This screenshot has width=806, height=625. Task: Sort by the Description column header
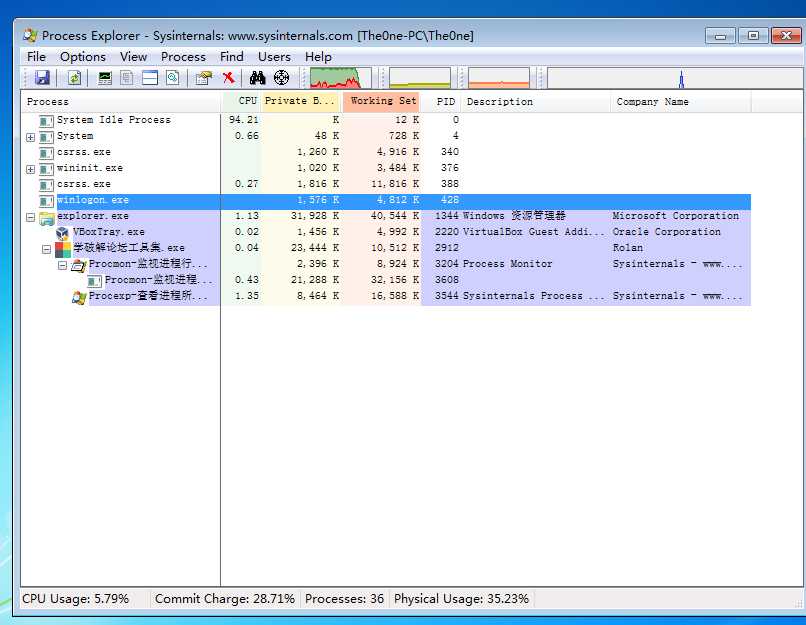click(536, 101)
